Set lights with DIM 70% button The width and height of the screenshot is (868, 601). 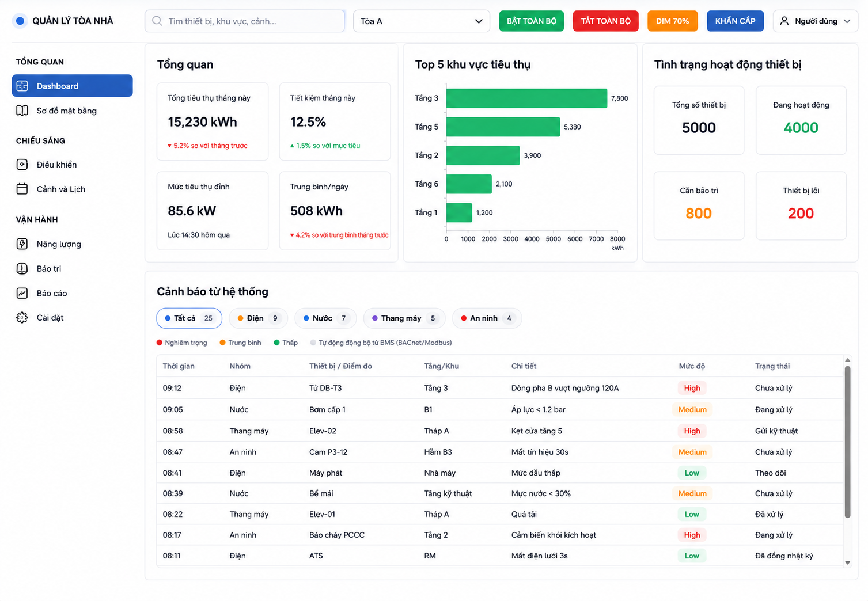coord(673,21)
